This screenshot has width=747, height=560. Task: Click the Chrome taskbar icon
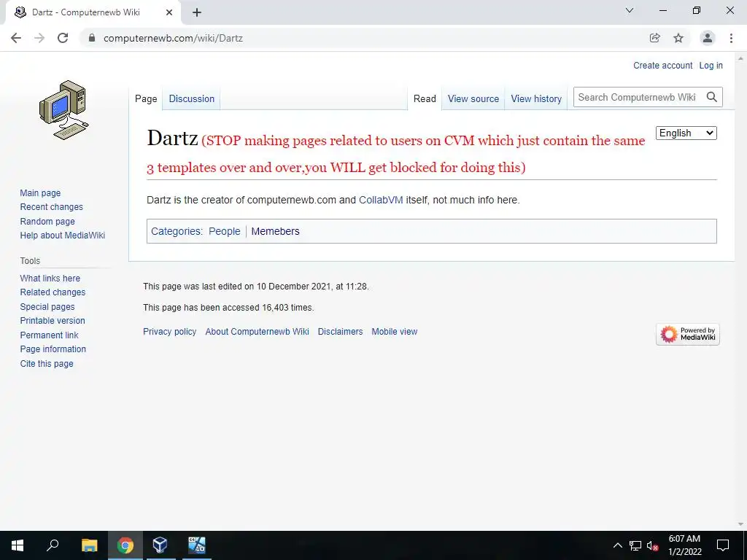(x=125, y=545)
